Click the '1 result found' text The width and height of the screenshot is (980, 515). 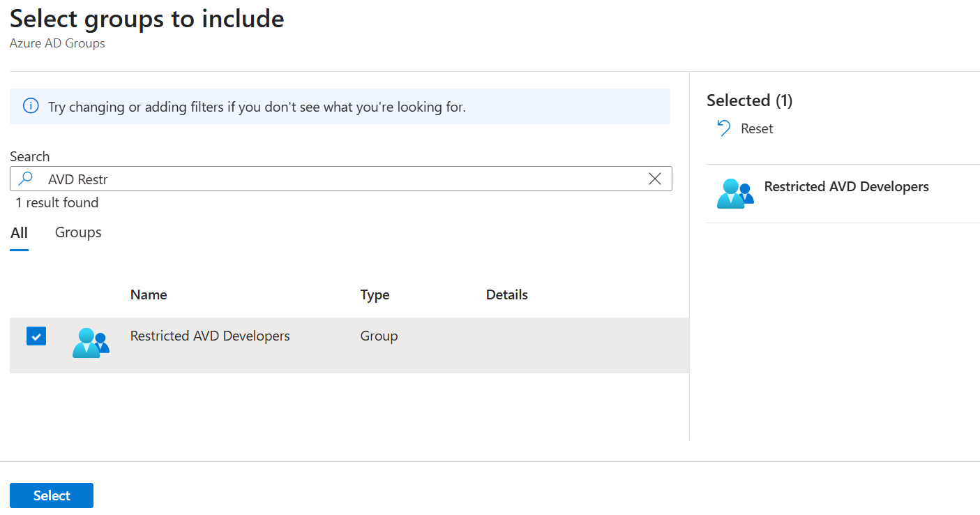point(57,202)
